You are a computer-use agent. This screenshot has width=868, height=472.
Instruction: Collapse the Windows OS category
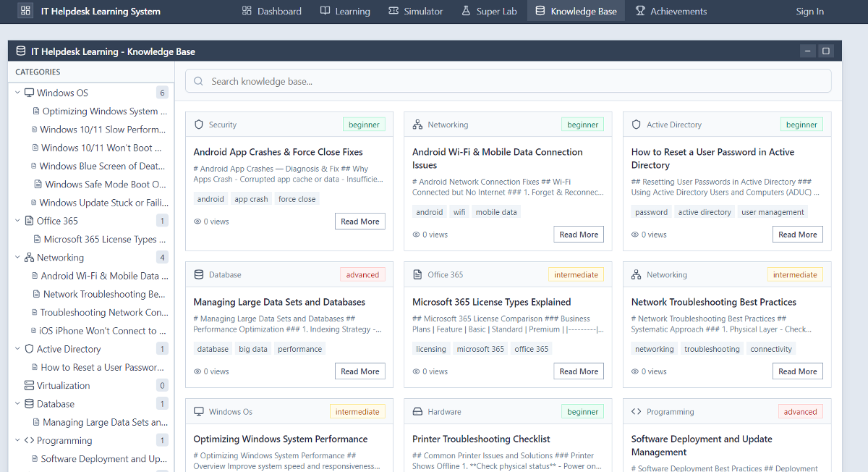pos(18,93)
